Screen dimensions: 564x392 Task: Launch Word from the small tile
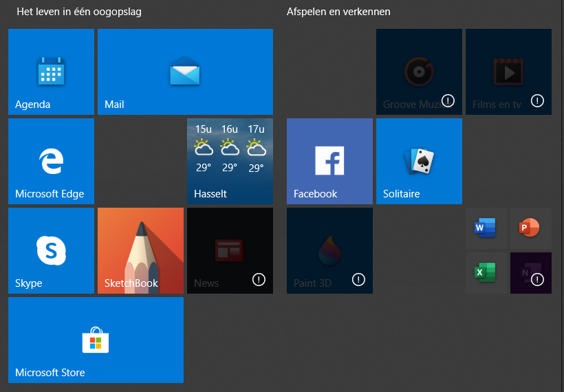tap(486, 228)
